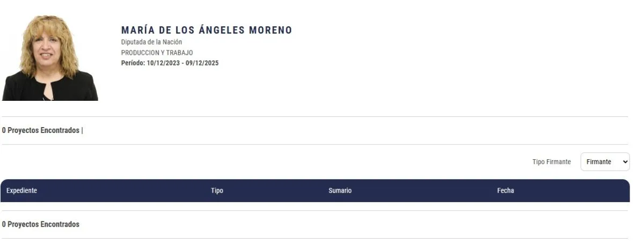
Task: Click the Tipo column header
Action: [x=217, y=190]
